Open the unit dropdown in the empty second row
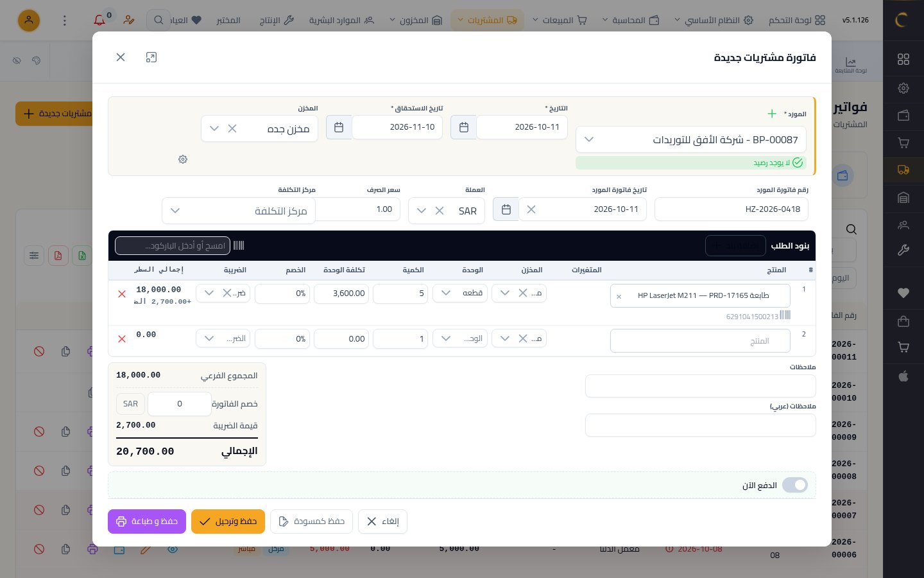The image size is (924, 578). pos(460,338)
